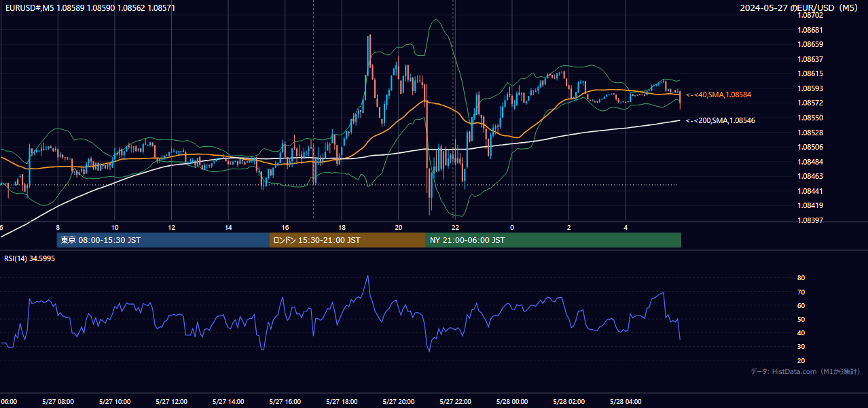Click price axis value 1.08506
Screen dimensions: 868x408
(810, 147)
